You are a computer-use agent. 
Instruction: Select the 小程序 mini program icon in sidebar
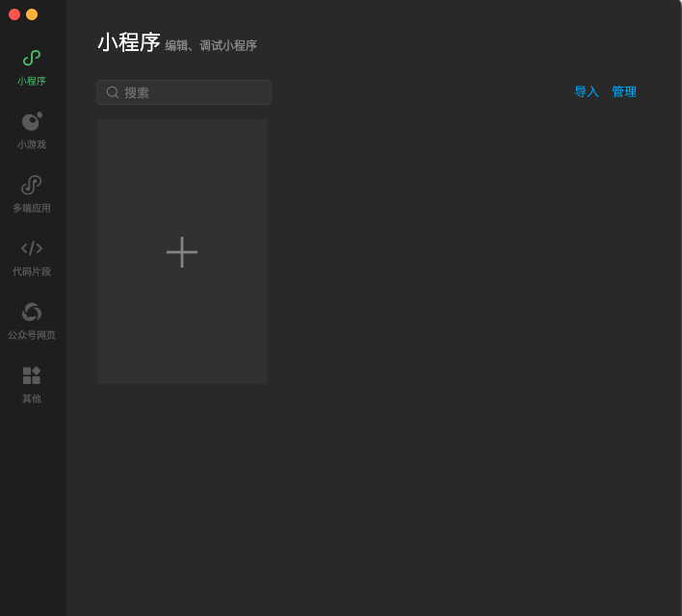pyautogui.click(x=32, y=58)
